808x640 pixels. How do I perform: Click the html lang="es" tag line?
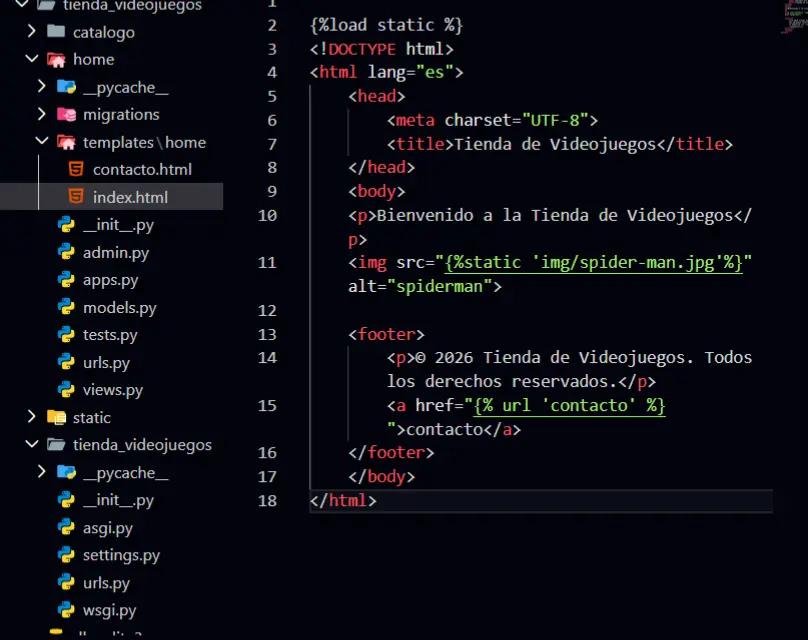coord(386,73)
